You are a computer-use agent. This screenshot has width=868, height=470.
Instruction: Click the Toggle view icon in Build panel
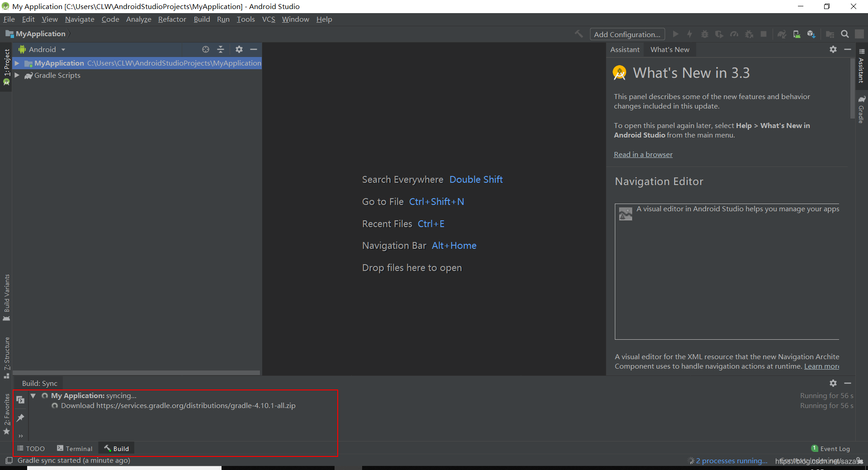point(20,399)
